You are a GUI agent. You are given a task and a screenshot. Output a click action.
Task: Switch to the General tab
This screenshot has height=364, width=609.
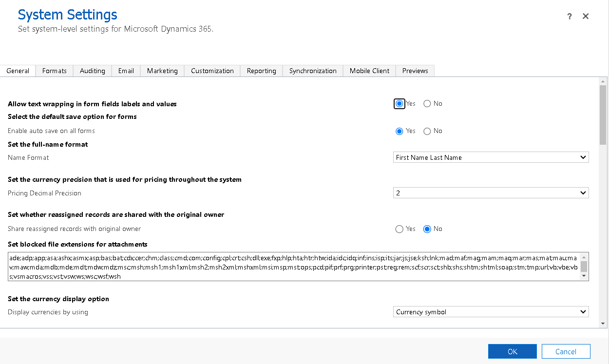tap(18, 71)
